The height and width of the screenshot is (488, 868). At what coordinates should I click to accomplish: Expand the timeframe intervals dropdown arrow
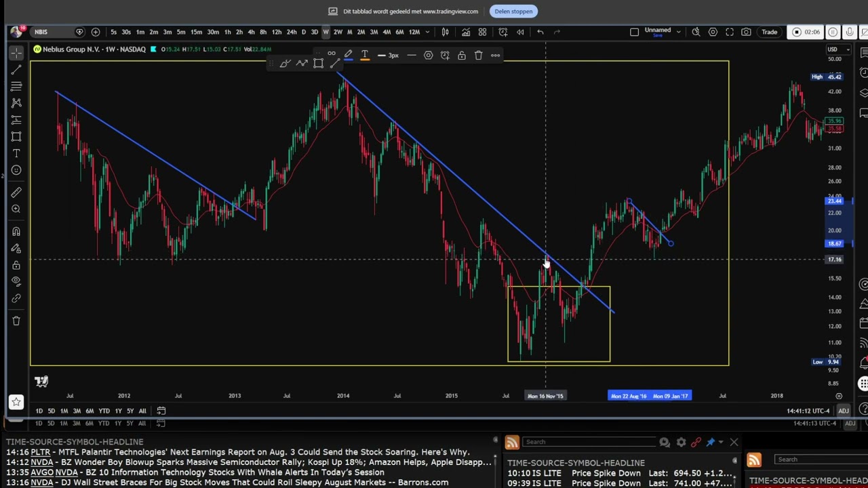coord(427,32)
